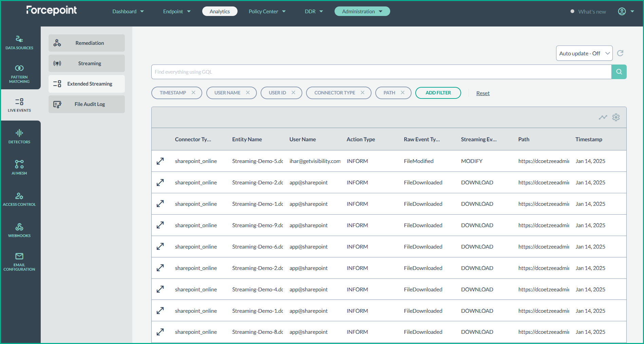Click the ADD FILTER button

pyautogui.click(x=438, y=93)
